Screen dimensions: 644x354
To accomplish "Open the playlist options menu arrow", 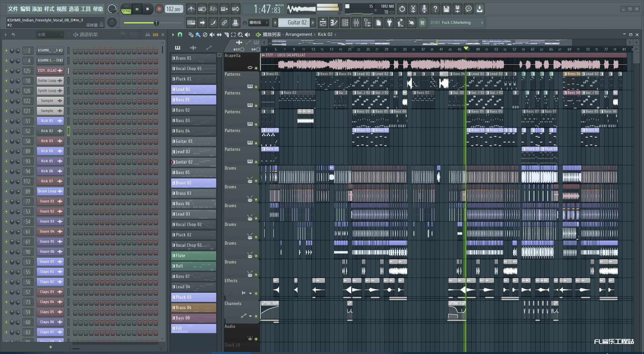I will pos(173,35).
